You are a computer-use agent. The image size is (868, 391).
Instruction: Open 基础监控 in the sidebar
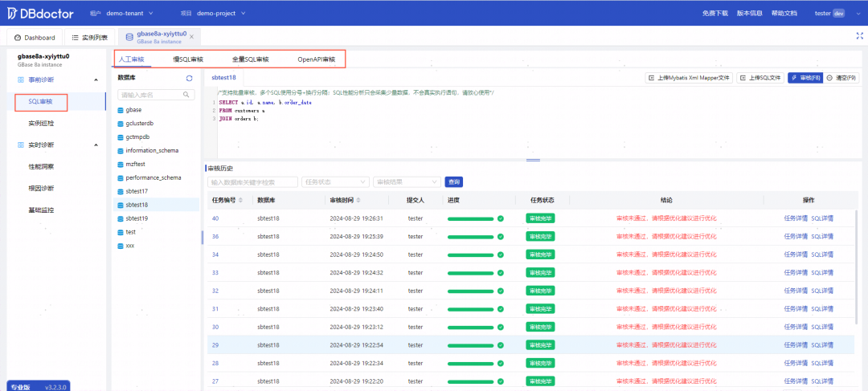(x=41, y=210)
